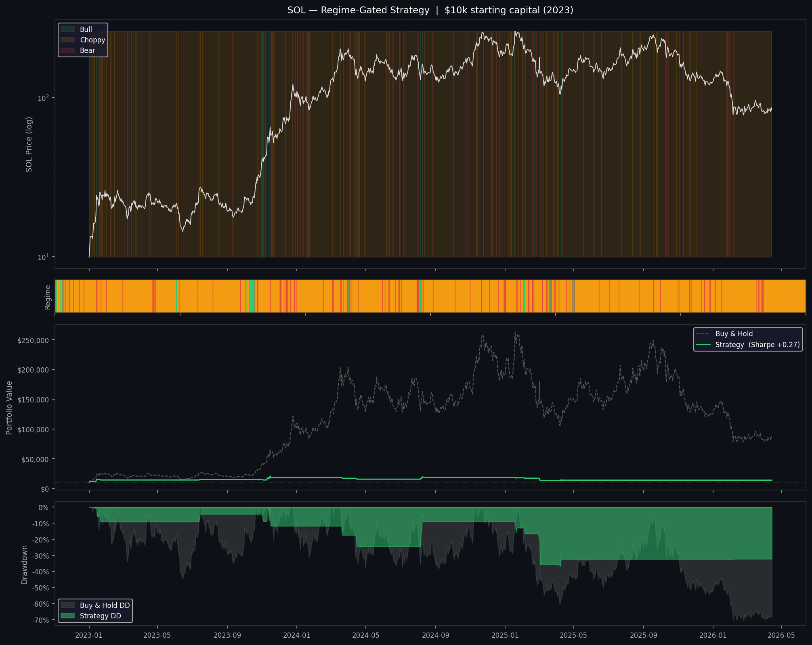Click the 2023-01 x-axis date label
Image resolution: width=812 pixels, height=645 pixels.
89,635
